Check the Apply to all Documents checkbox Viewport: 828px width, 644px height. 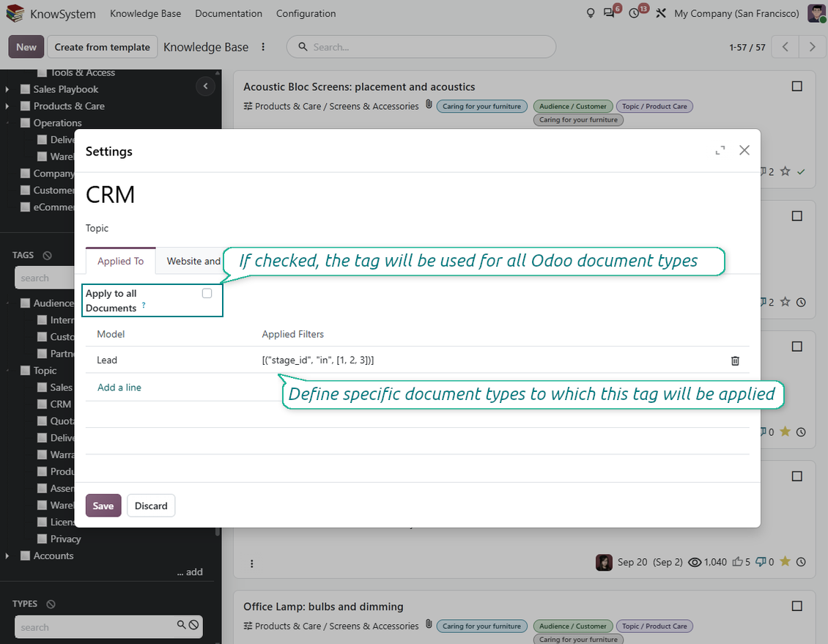coord(207,294)
